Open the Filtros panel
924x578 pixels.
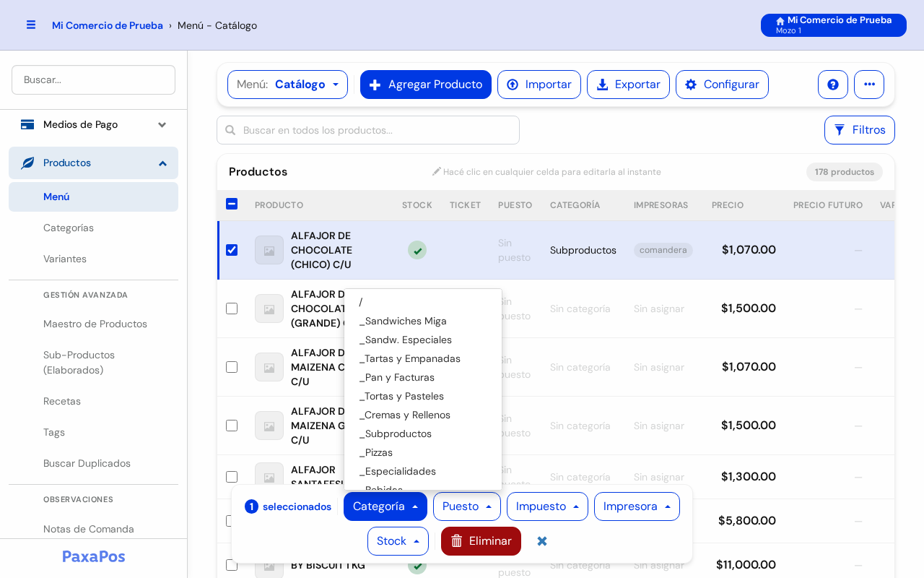coord(860,130)
